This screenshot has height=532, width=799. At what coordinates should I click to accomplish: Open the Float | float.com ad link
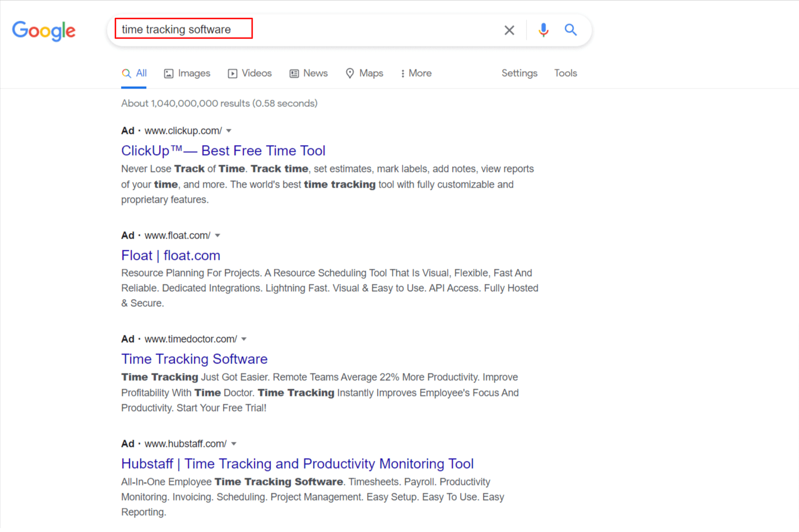[x=170, y=255]
